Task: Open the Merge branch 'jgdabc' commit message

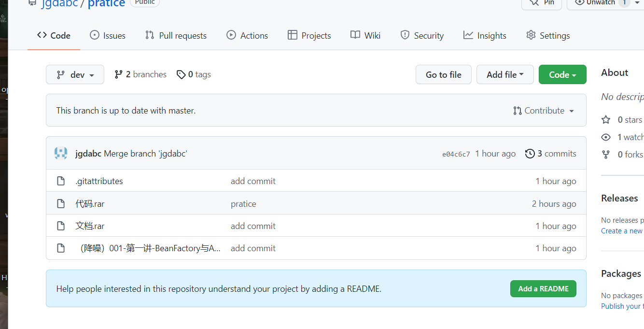Action: coord(145,154)
